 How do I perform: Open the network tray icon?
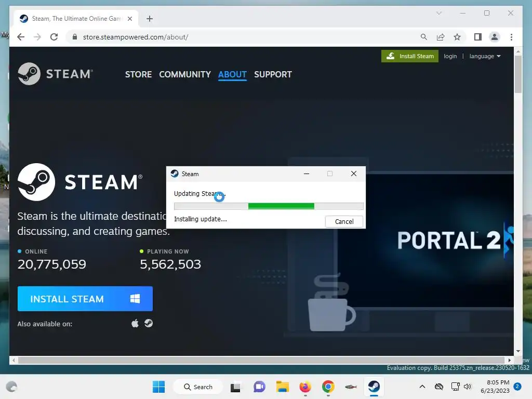click(455, 387)
